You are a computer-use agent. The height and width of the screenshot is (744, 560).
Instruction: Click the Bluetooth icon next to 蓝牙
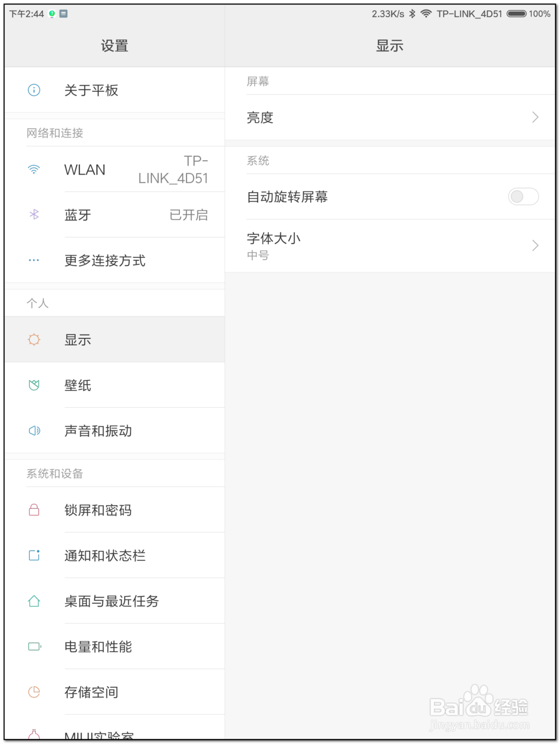(34, 215)
